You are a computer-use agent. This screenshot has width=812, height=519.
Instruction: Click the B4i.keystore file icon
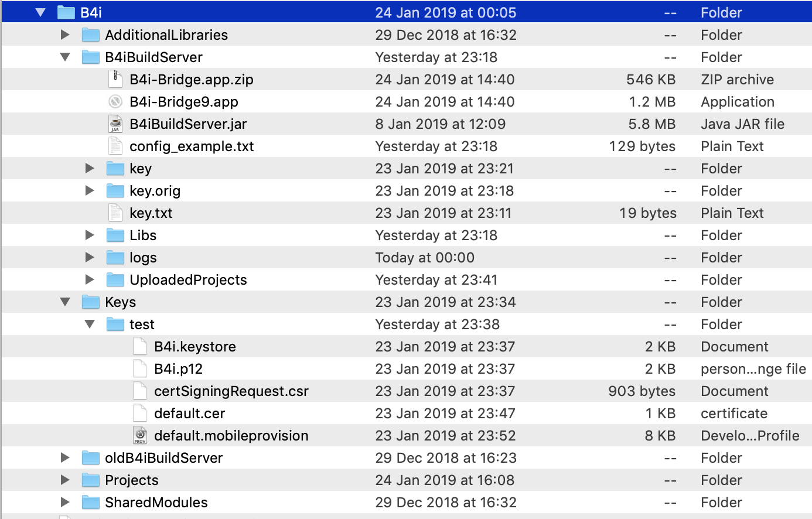(140, 347)
